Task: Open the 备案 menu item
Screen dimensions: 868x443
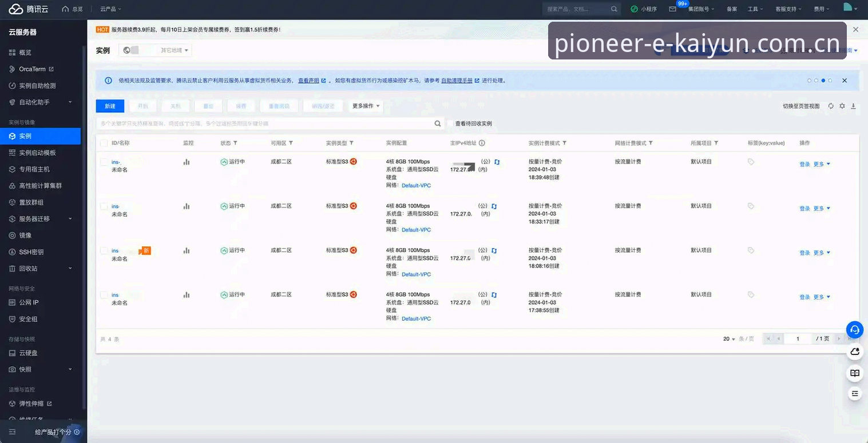Action: (732, 9)
